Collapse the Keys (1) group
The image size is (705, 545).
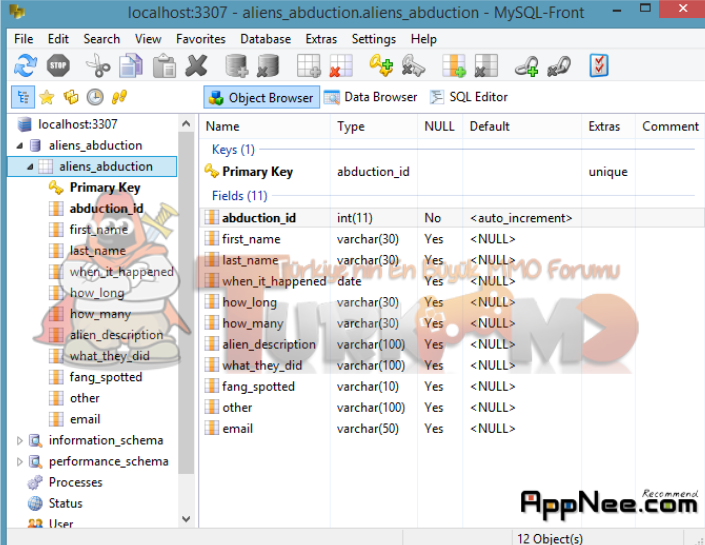(233, 149)
